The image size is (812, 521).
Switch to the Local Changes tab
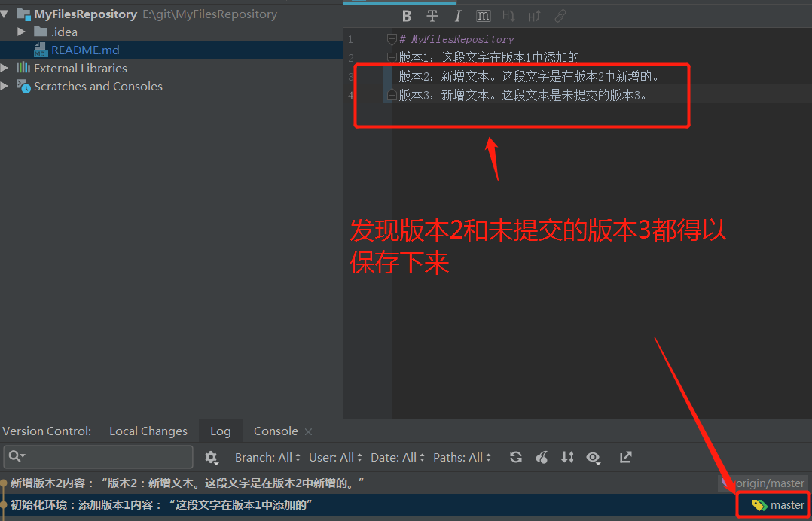[x=148, y=431]
